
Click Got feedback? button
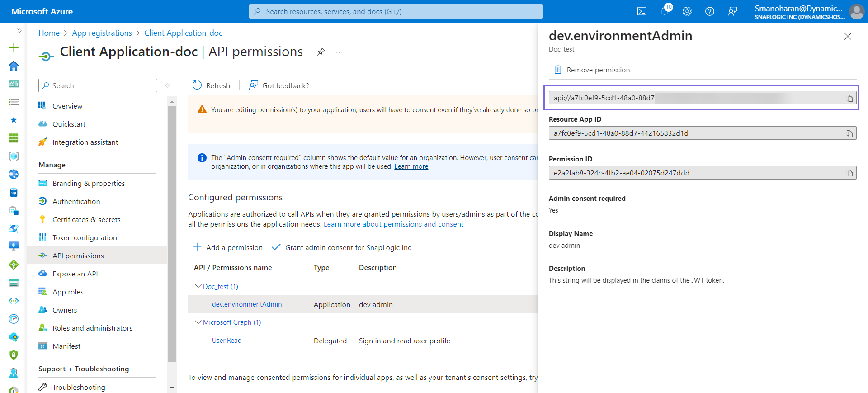pos(279,85)
